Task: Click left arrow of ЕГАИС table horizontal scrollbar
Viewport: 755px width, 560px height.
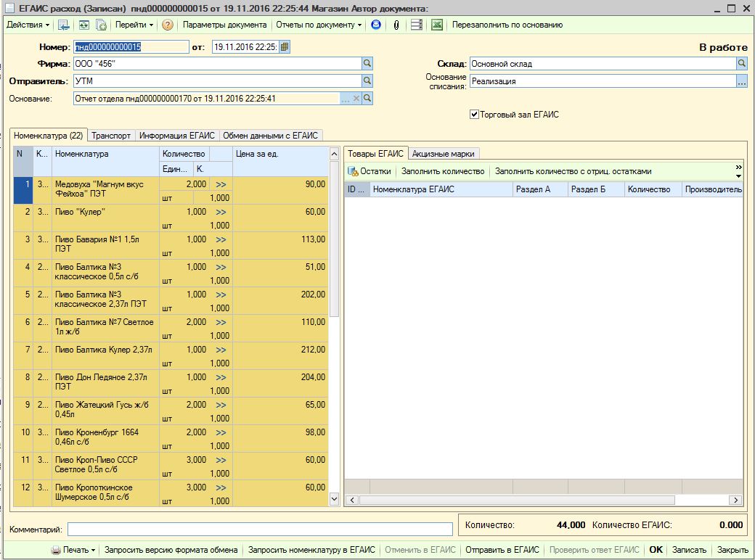Action: (x=352, y=500)
